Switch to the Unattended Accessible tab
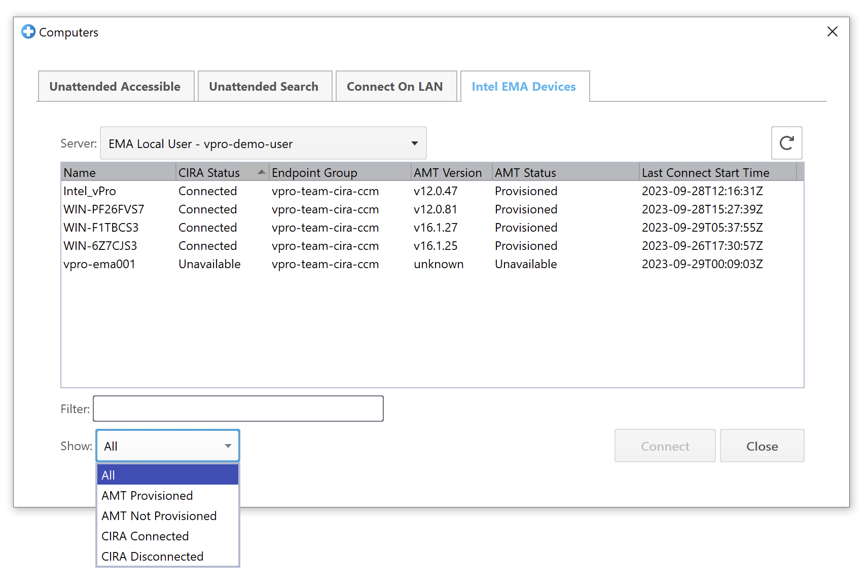 (116, 86)
